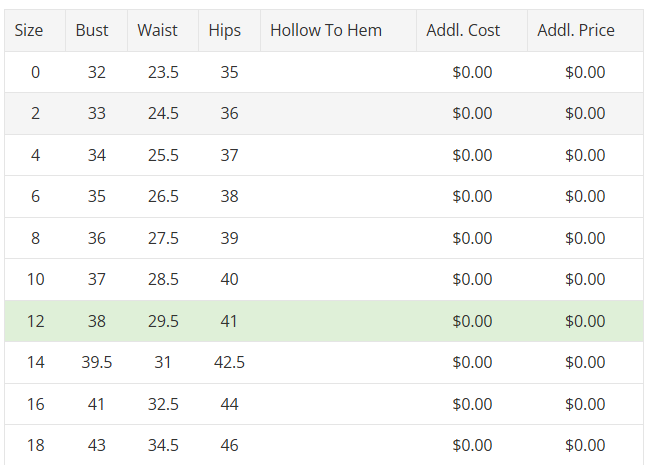The width and height of the screenshot is (647, 465).
Task: Click the size 18 cell
Action: pos(36,445)
